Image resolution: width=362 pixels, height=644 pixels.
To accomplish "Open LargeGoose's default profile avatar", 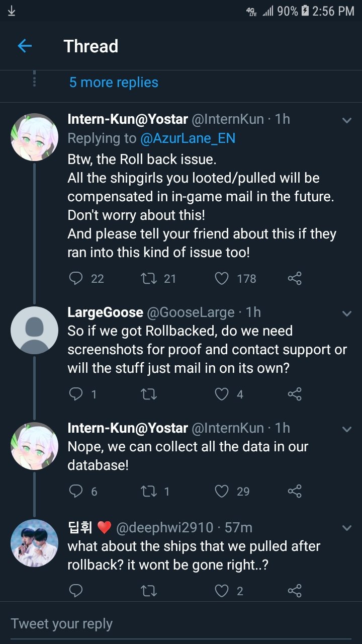I will [34, 330].
